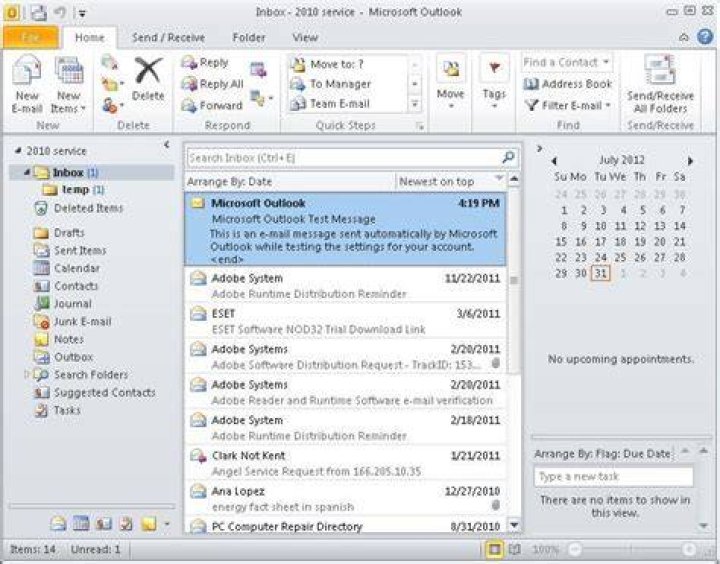This screenshot has height=564, width=720.
Task: Toggle the Newest on top sort order
Action: [450, 182]
